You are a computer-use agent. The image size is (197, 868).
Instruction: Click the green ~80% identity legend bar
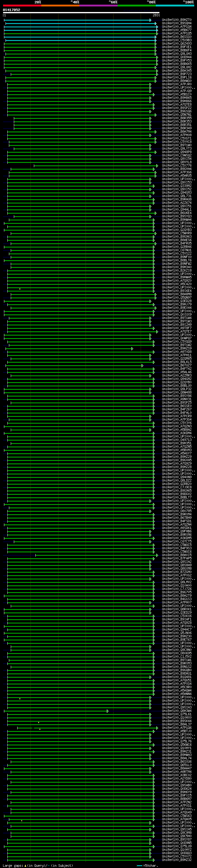(137, 6)
